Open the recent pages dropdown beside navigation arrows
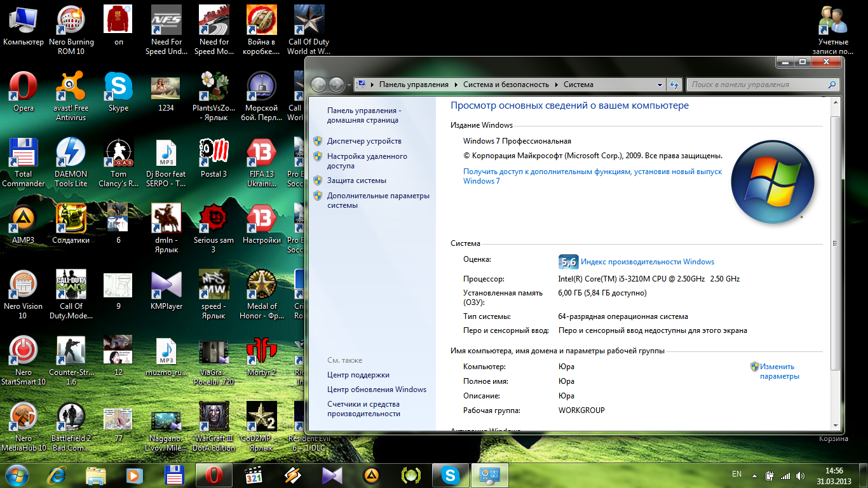This screenshot has height=488, width=868. [x=349, y=85]
